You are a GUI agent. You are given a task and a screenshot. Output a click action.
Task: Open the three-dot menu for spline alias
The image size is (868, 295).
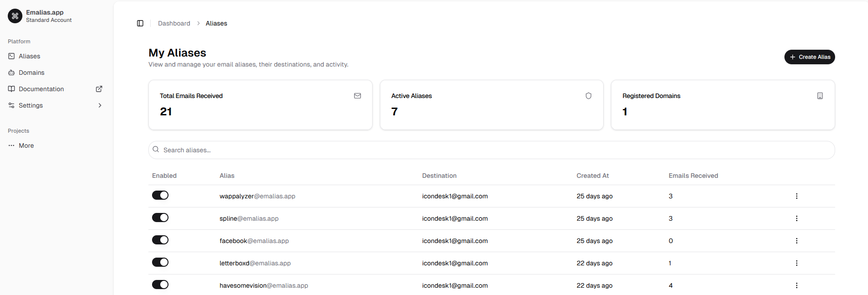796,218
